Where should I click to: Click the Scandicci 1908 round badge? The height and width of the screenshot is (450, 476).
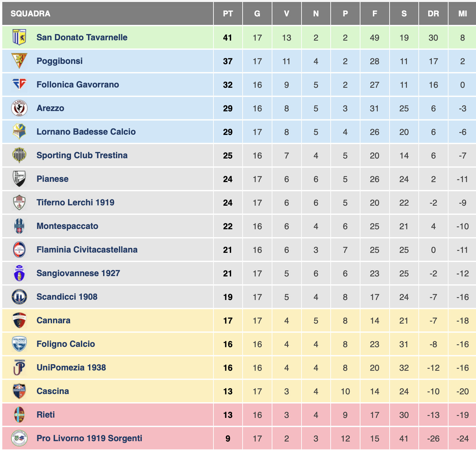19,297
